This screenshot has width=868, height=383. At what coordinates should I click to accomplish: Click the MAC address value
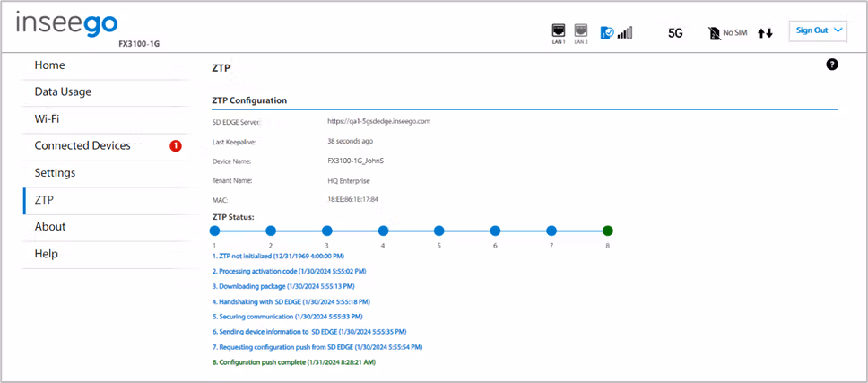tap(353, 199)
